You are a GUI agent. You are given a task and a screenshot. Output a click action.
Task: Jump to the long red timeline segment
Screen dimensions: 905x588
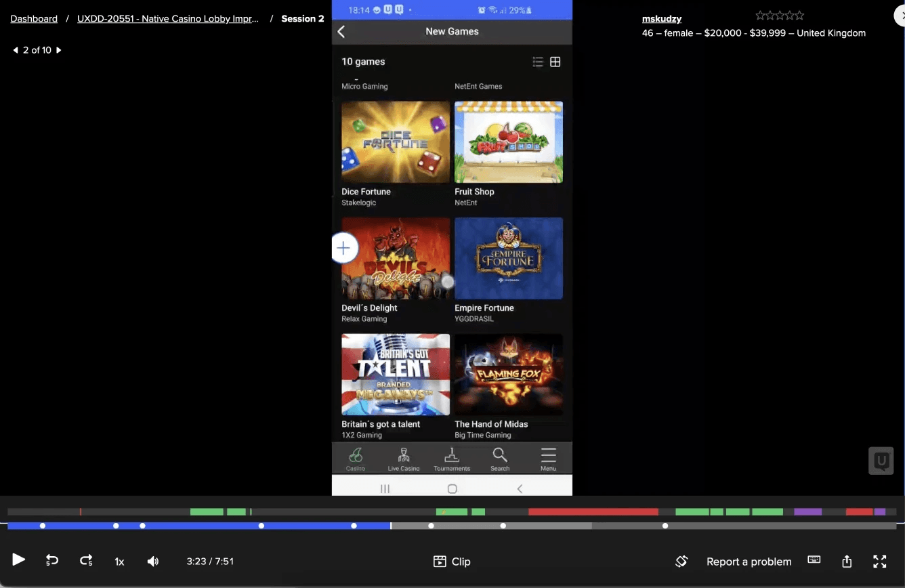tap(593, 511)
